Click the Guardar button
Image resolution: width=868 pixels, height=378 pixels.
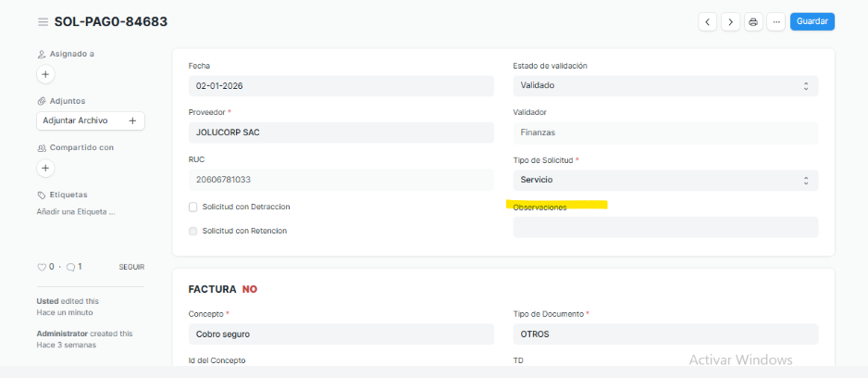coord(812,21)
